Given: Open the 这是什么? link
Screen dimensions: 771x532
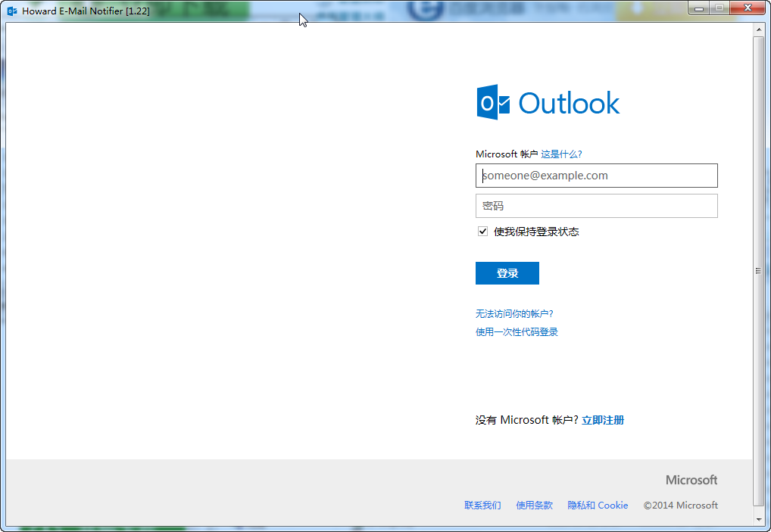Looking at the screenshot, I should tap(561, 154).
